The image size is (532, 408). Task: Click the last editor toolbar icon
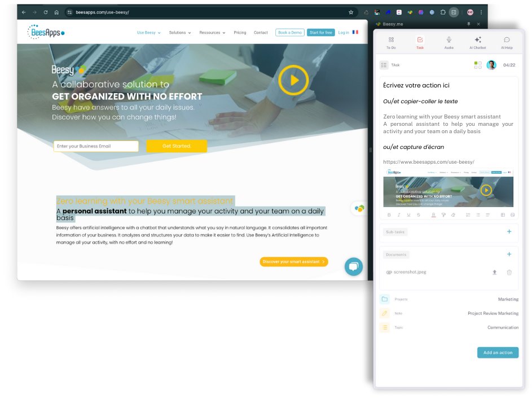click(x=512, y=215)
